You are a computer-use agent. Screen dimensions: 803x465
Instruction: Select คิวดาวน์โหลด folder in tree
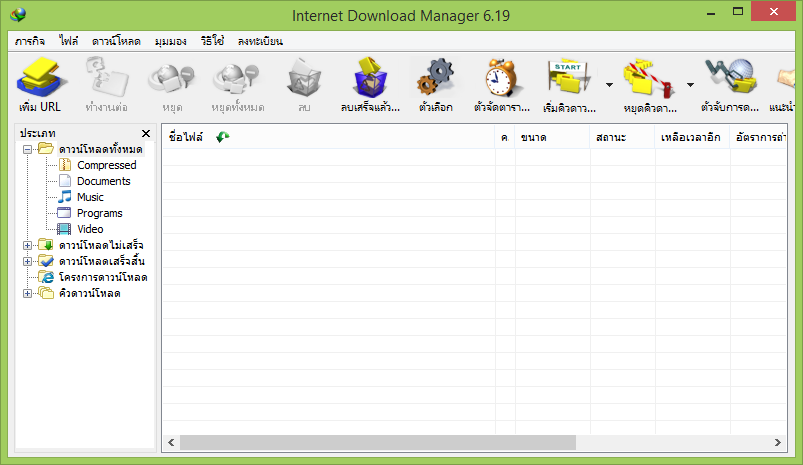point(90,293)
